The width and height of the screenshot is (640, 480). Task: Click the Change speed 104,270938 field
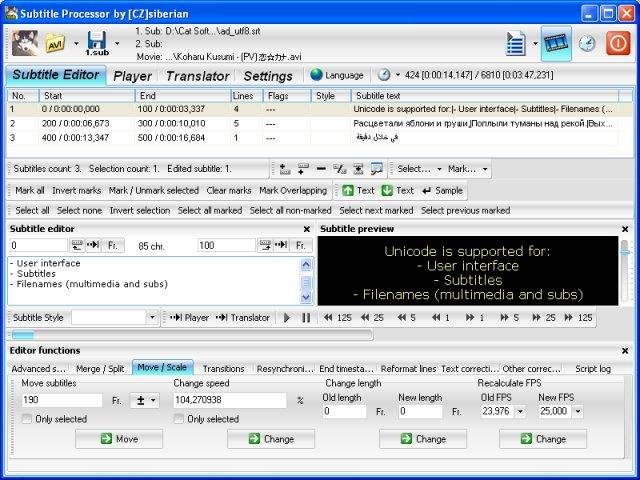tap(230, 400)
